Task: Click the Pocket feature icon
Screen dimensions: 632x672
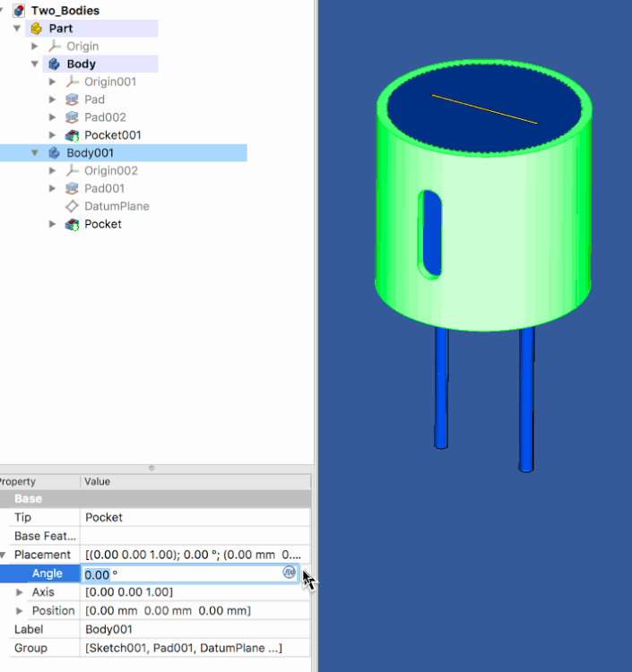Action: pos(72,224)
